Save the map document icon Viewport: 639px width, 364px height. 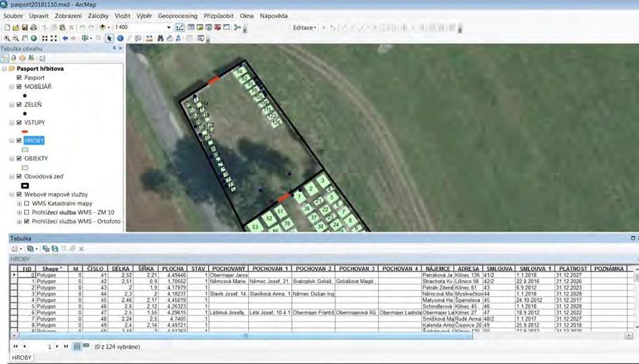coord(24,27)
